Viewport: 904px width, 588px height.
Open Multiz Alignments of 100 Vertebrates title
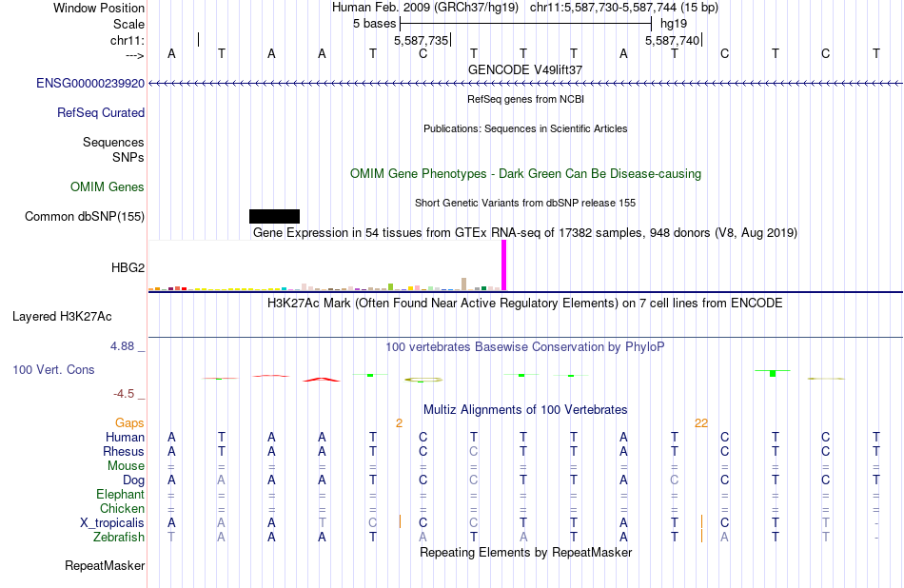coord(525,410)
